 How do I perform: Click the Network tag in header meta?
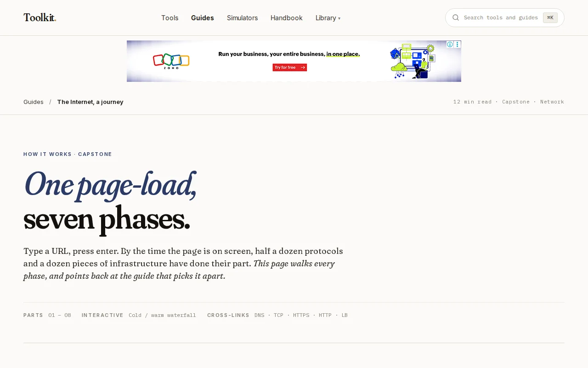point(552,102)
